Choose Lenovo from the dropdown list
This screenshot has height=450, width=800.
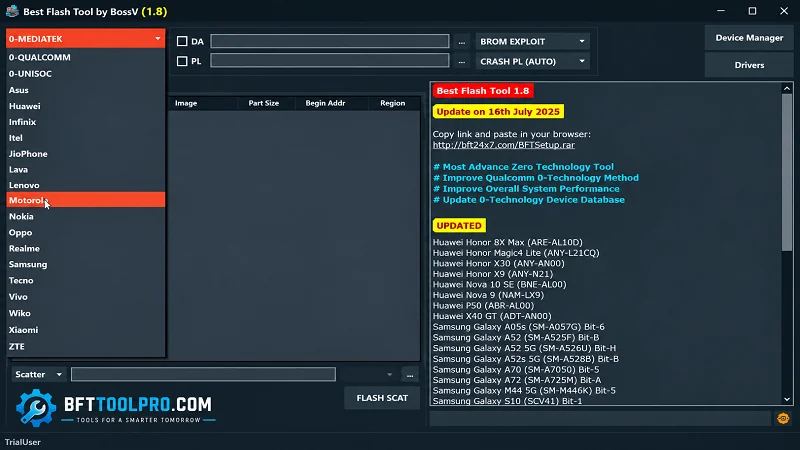pyautogui.click(x=85, y=185)
